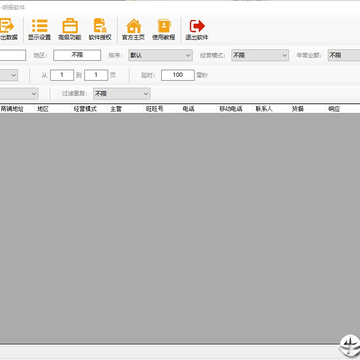Click the 地区 region field showing 不限
This screenshot has width=360, height=360.
[x=77, y=55]
